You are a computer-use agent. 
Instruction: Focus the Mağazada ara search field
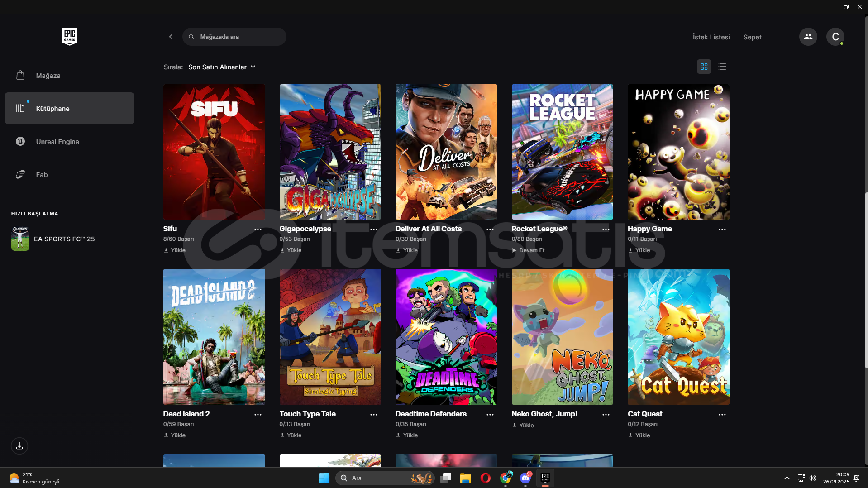(234, 37)
